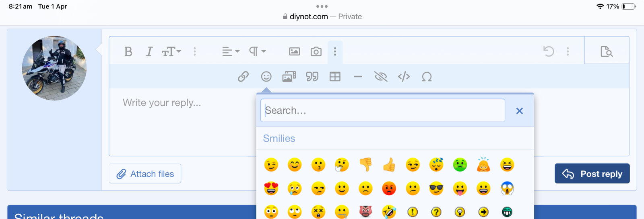Toggle italic text formatting

[x=149, y=51]
